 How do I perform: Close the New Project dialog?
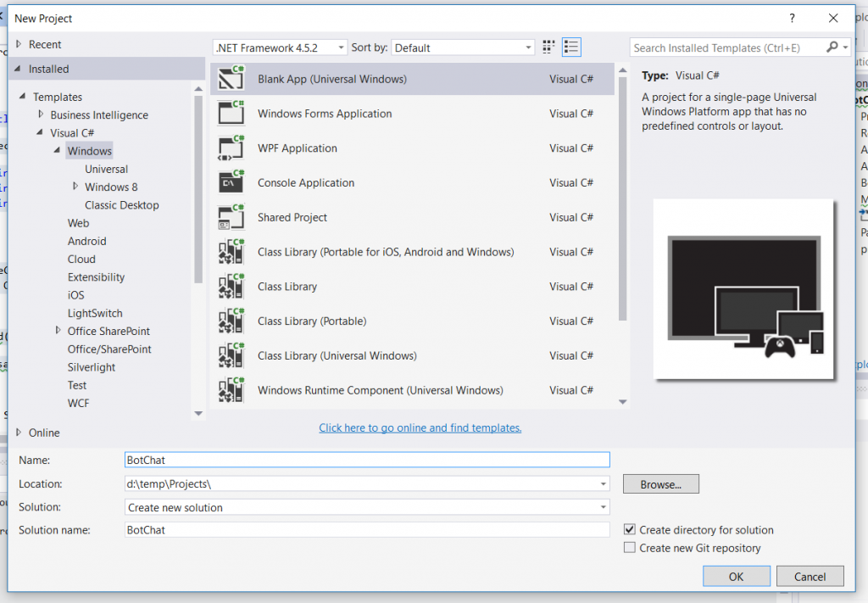[x=833, y=19]
